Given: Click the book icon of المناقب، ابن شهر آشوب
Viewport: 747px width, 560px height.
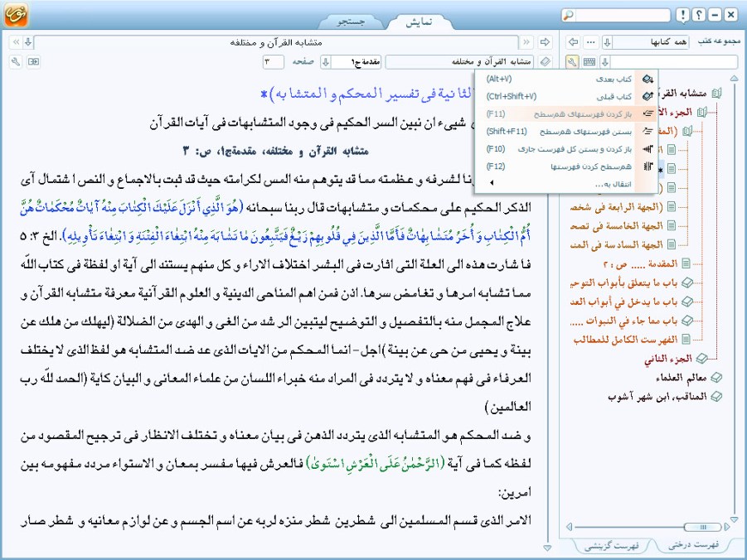Looking at the screenshot, I should [x=716, y=396].
